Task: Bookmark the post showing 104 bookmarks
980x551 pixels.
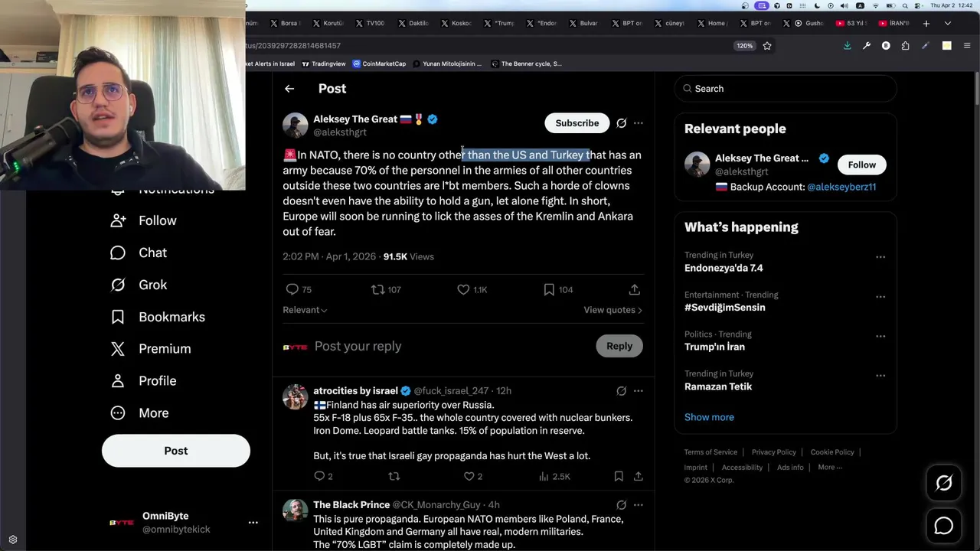Action: [x=549, y=289]
